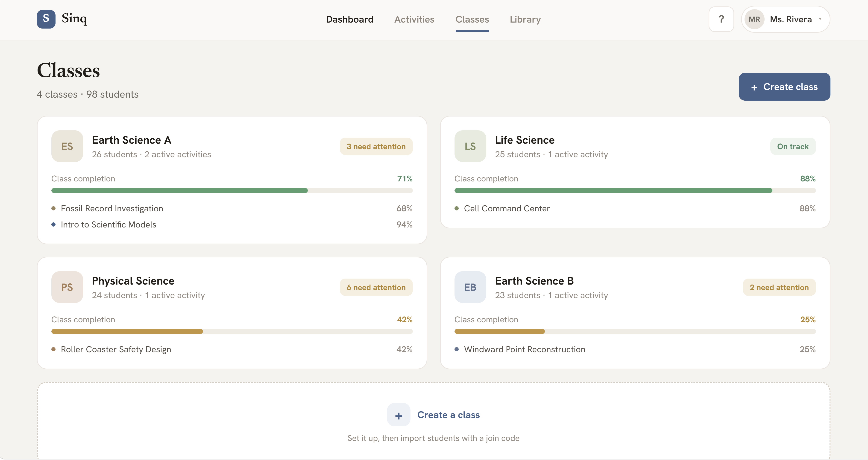Open the Windward Point Reconstruction activity
This screenshot has width=868, height=460.
pyautogui.click(x=524, y=349)
